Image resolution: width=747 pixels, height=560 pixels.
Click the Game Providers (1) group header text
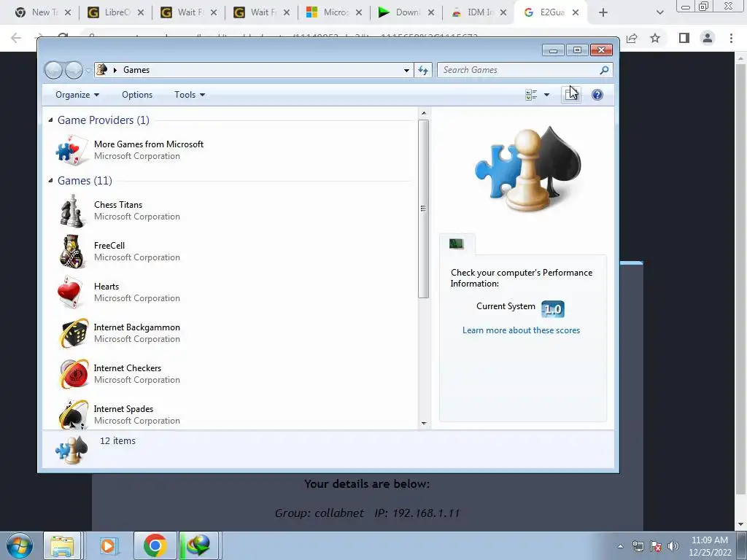point(104,120)
